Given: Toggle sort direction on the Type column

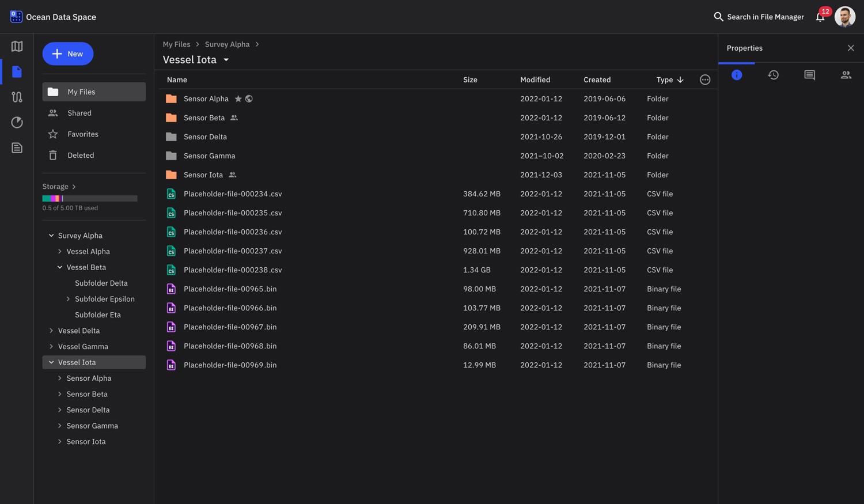Looking at the screenshot, I should 680,79.
